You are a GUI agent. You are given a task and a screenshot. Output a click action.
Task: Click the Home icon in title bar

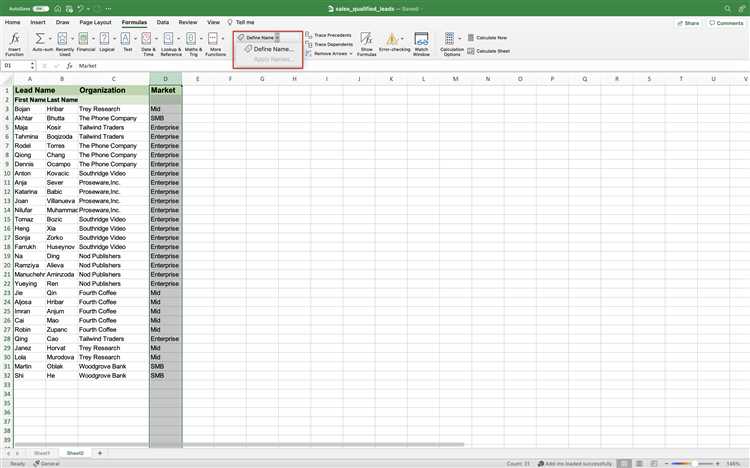coord(57,9)
